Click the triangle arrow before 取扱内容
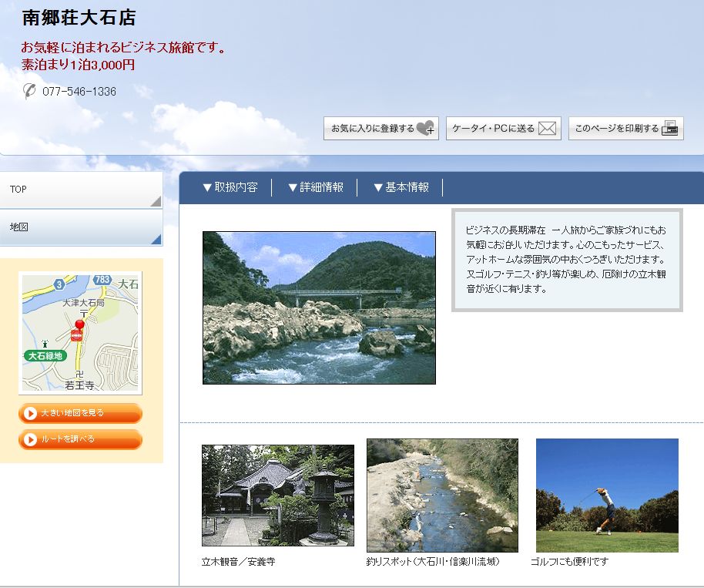The image size is (704, 588). 207,188
